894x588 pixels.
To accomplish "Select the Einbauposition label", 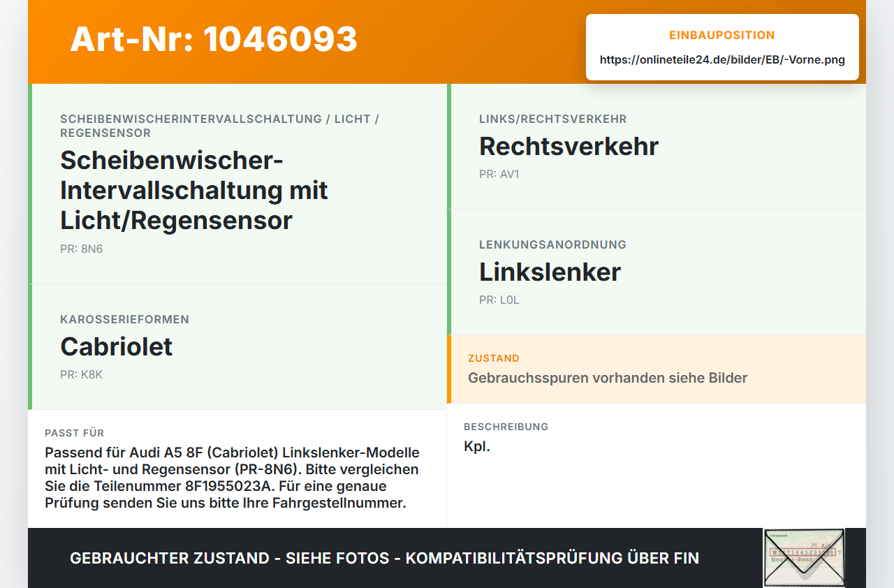I will pos(722,35).
